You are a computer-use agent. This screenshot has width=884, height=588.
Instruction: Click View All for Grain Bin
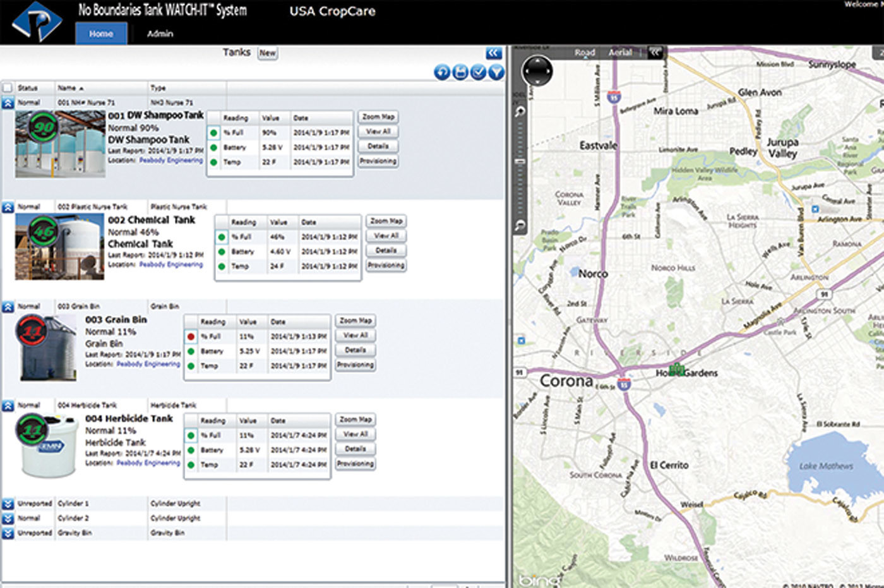click(x=355, y=335)
